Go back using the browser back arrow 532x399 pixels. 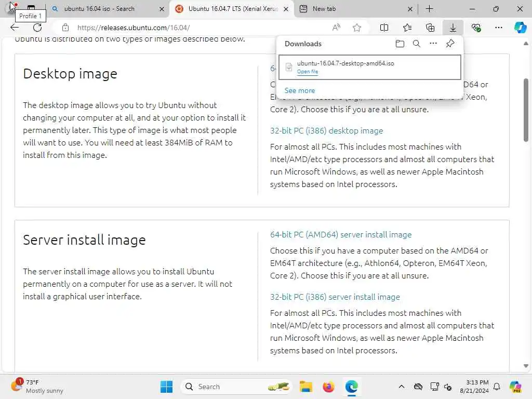pos(15,28)
